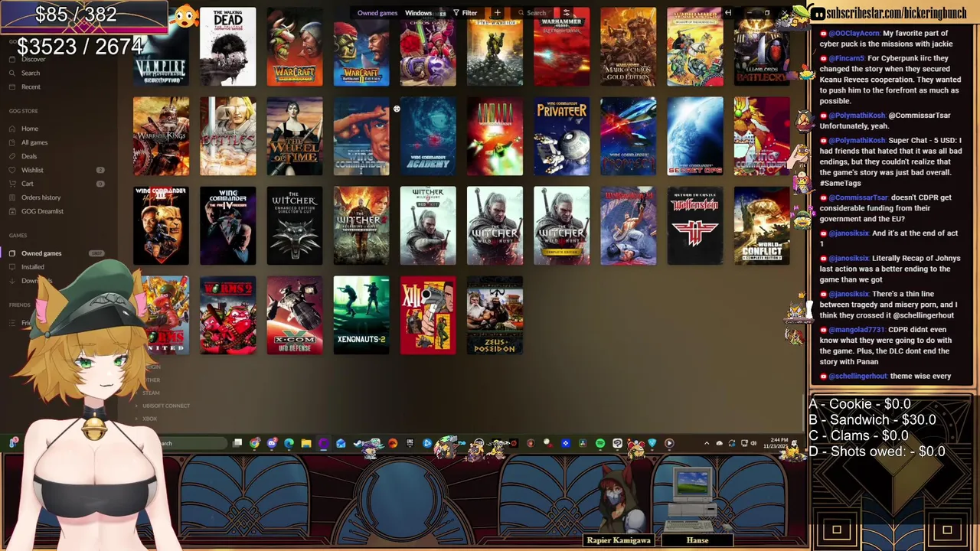Click @CommissarTsar username in chat
The width and height of the screenshot is (980, 551).
(858, 197)
